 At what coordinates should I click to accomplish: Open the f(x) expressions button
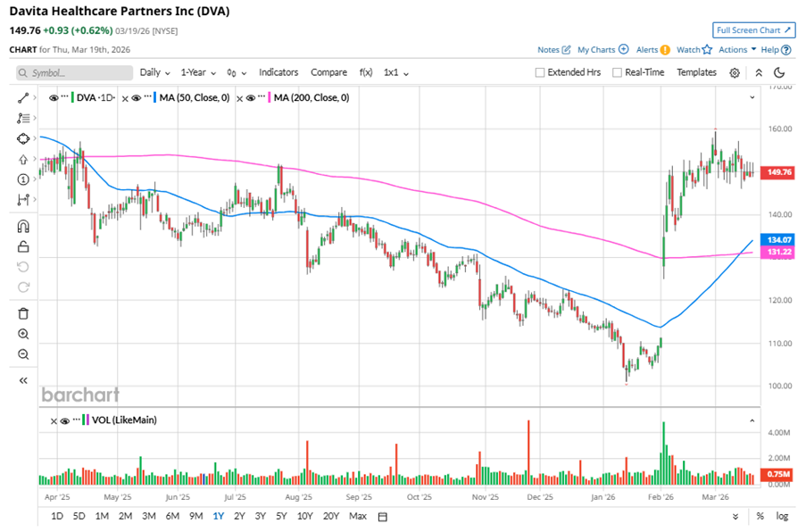(x=366, y=72)
